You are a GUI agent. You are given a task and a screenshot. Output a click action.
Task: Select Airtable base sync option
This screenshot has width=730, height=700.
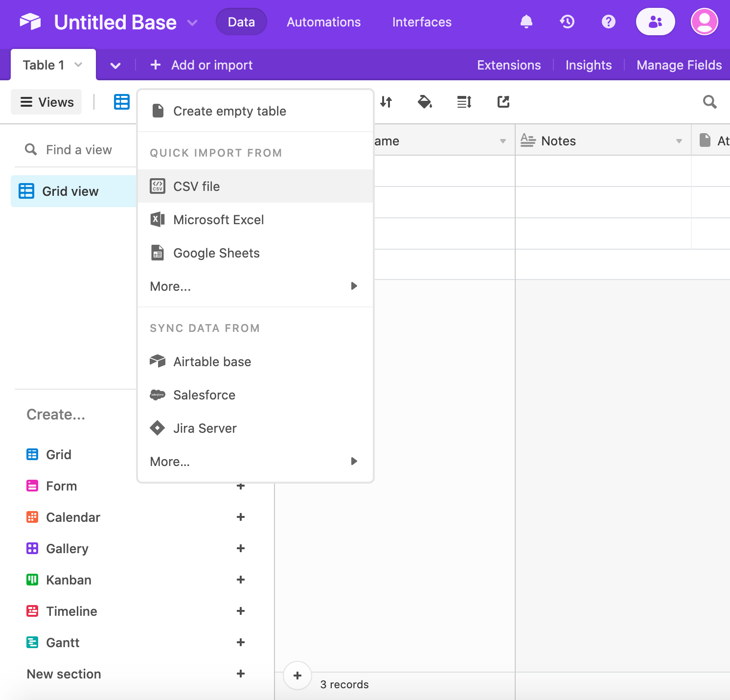tap(255, 361)
